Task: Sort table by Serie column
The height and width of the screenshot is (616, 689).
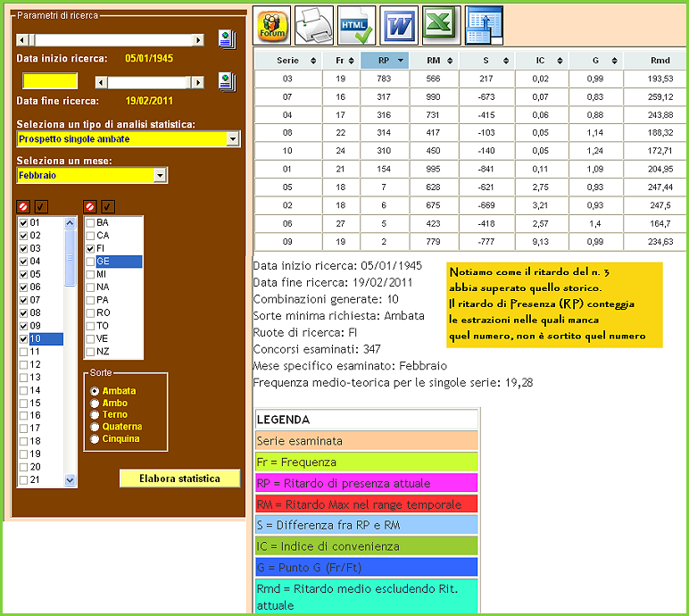Action: click(x=287, y=61)
